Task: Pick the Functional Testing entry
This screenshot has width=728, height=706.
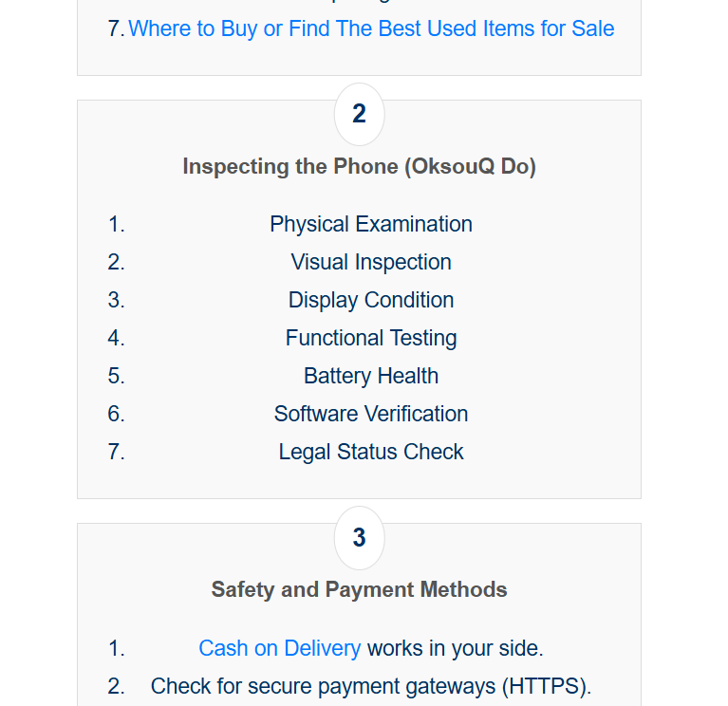Action: coord(371,338)
